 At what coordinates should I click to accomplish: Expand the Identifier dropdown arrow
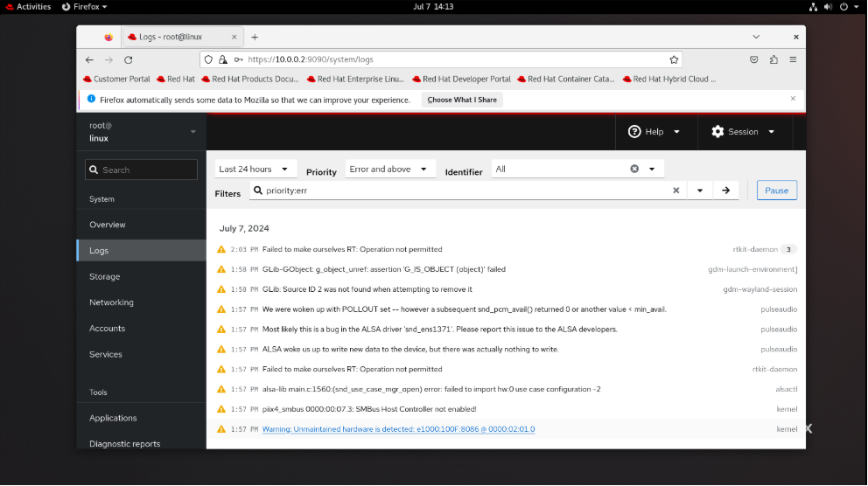pyautogui.click(x=652, y=169)
